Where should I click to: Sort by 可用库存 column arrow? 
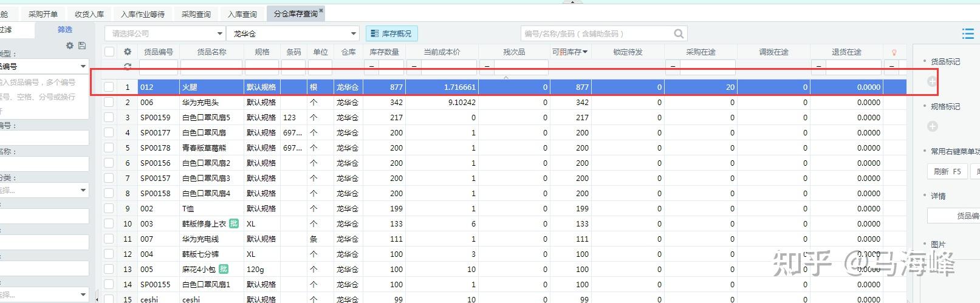point(585,52)
